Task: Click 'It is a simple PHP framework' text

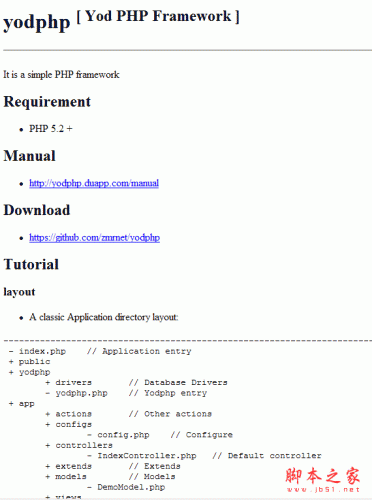Action: pyautogui.click(x=61, y=74)
